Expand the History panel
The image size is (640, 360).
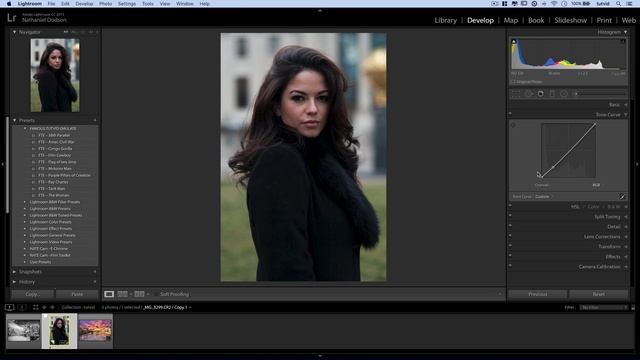point(15,282)
